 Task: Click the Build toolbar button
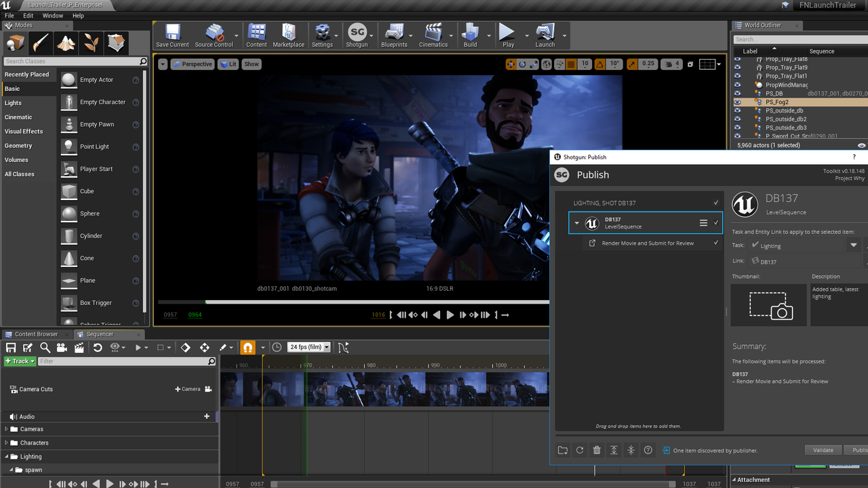point(470,35)
